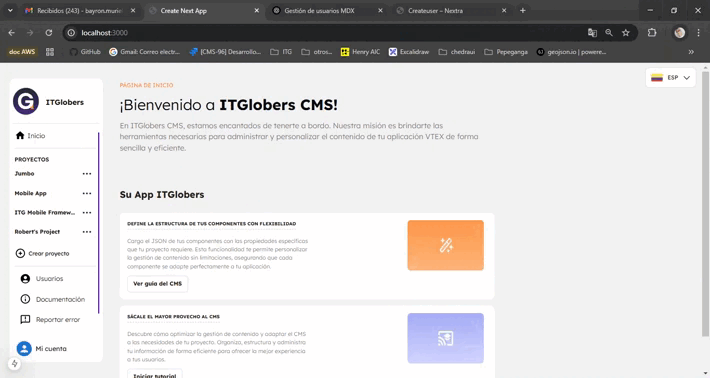Click the ITGlobers logo in sidebar
This screenshot has width=710, height=378.
coord(26,101)
